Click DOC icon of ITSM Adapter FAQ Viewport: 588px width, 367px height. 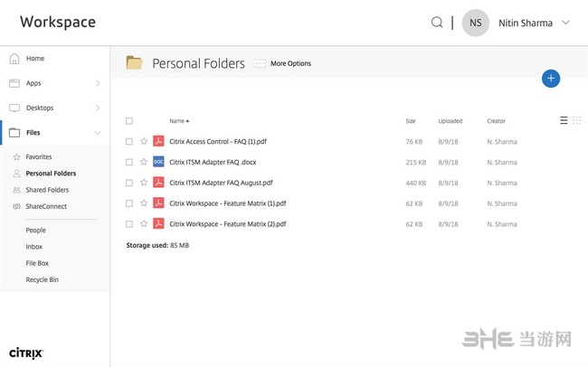(158, 162)
